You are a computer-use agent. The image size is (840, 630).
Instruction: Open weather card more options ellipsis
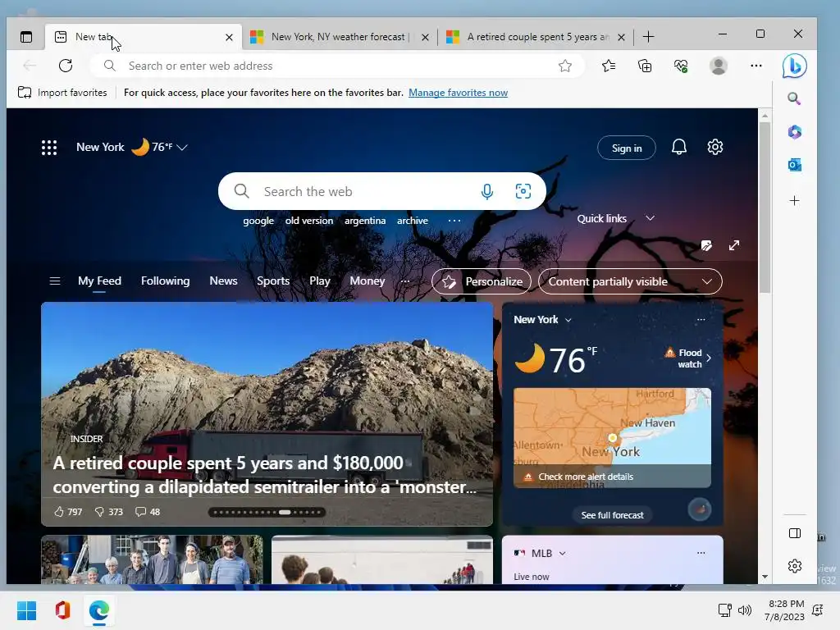[701, 320]
